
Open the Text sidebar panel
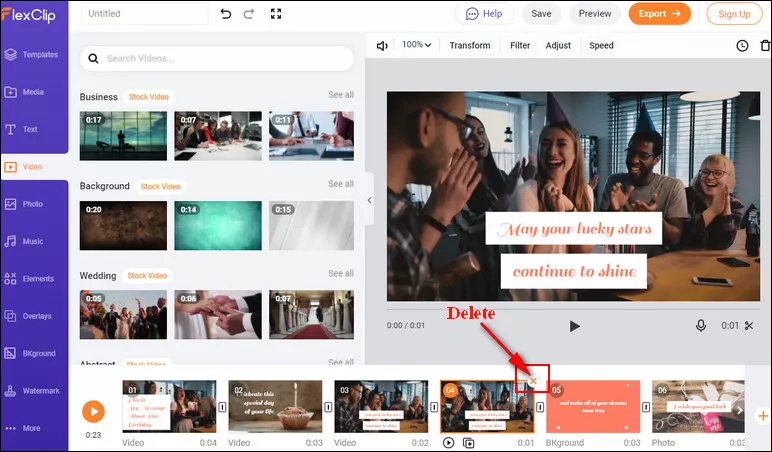click(22, 129)
